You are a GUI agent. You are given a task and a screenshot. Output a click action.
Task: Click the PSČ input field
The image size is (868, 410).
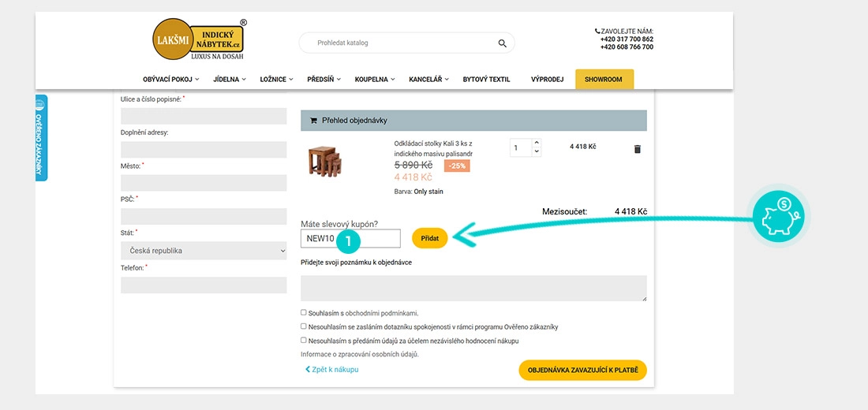pos(204,216)
